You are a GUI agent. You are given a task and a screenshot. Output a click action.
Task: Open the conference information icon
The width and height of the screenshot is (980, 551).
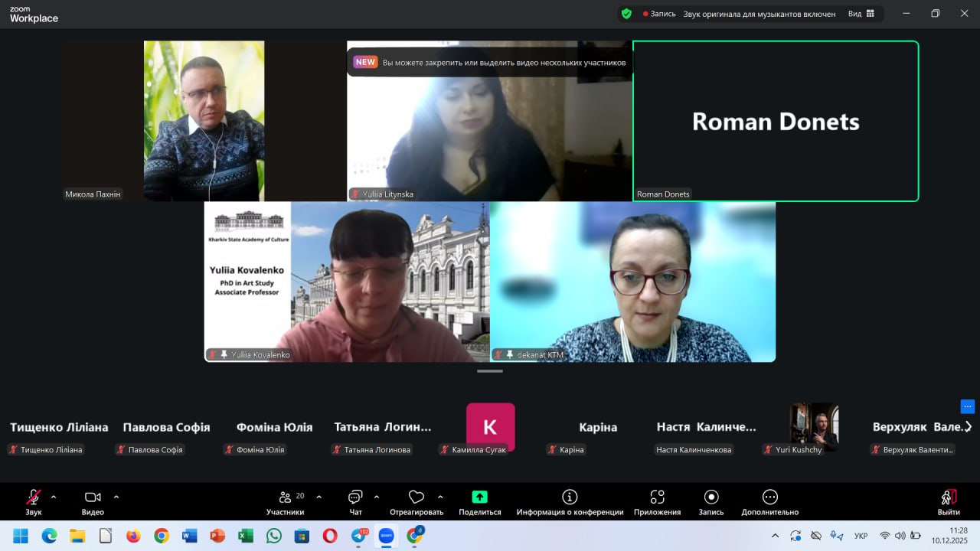[570, 497]
